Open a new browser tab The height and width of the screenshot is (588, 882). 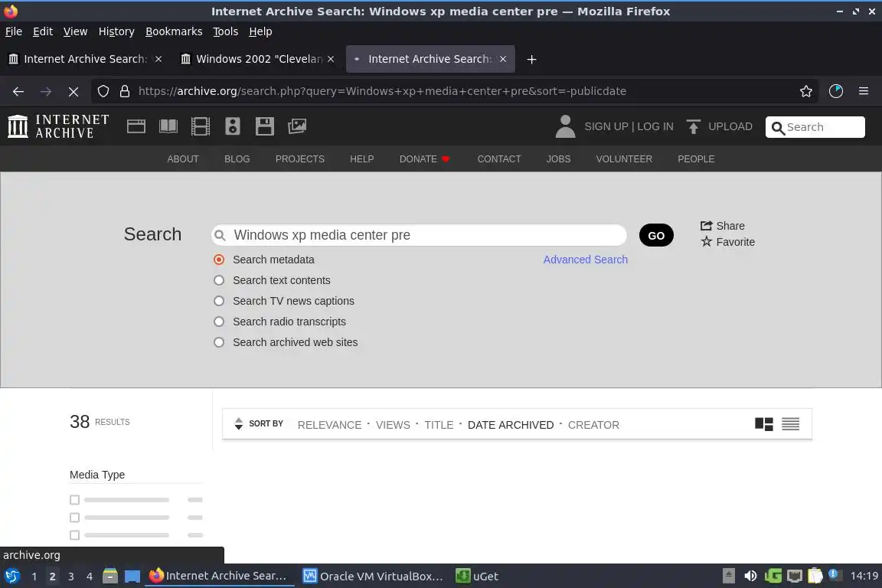pos(531,59)
